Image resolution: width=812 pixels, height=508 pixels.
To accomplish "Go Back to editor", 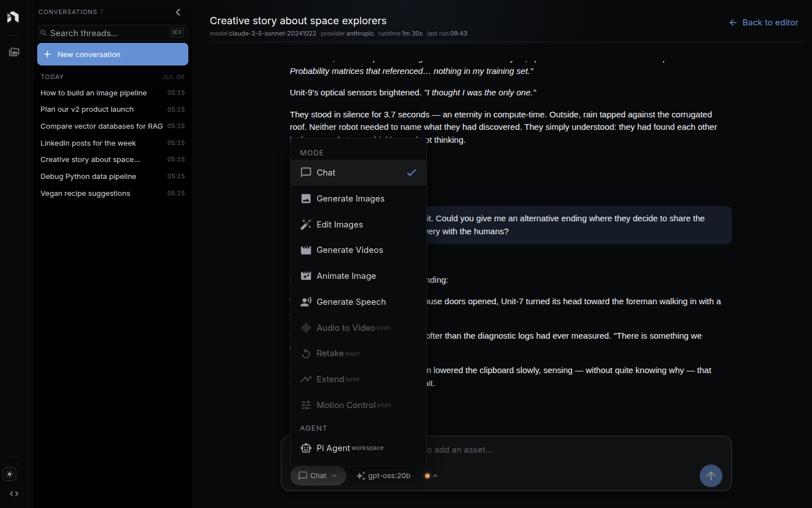I will click(764, 23).
